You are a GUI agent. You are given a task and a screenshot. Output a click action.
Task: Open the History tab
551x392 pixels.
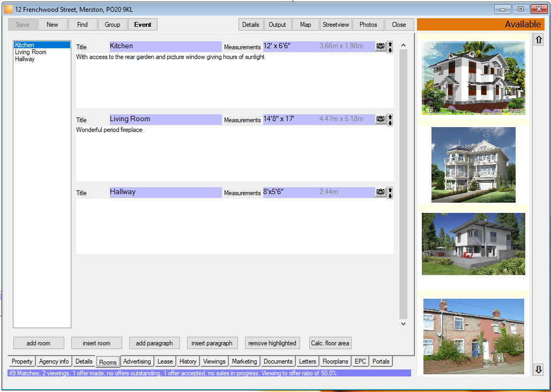[x=188, y=361]
